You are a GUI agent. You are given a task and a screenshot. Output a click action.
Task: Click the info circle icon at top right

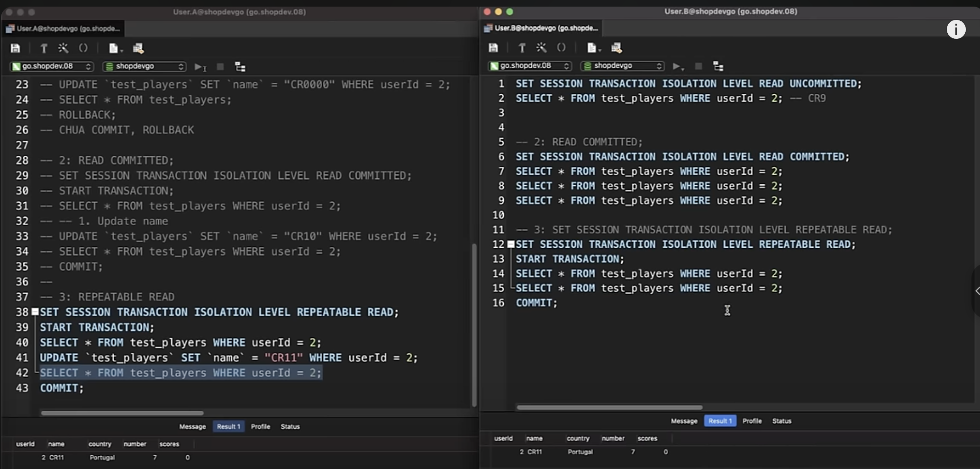click(x=956, y=29)
